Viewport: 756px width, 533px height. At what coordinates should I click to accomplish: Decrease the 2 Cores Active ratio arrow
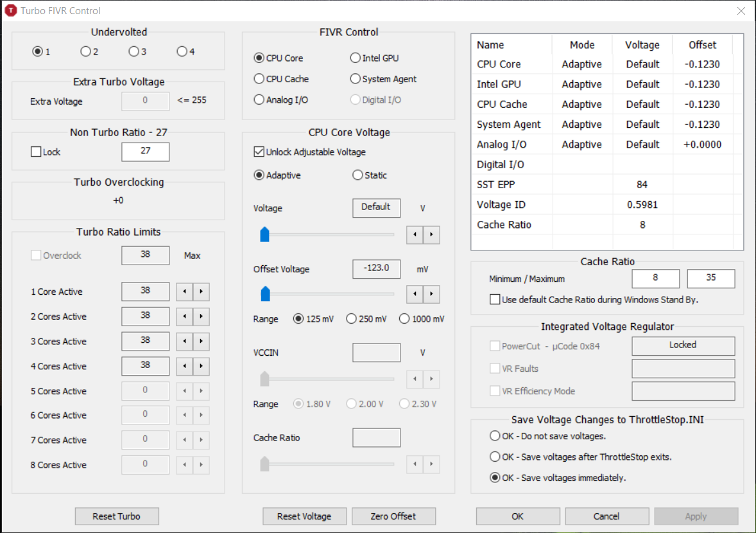tap(184, 317)
